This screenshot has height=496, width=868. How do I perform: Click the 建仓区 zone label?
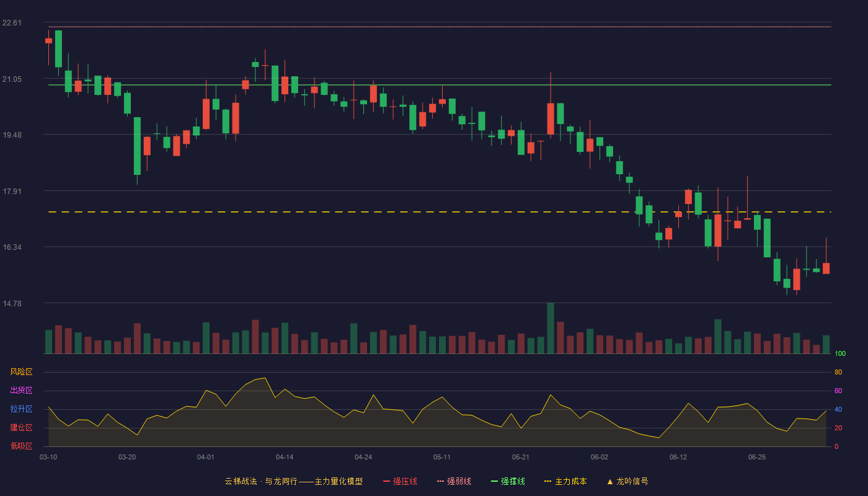(21, 428)
